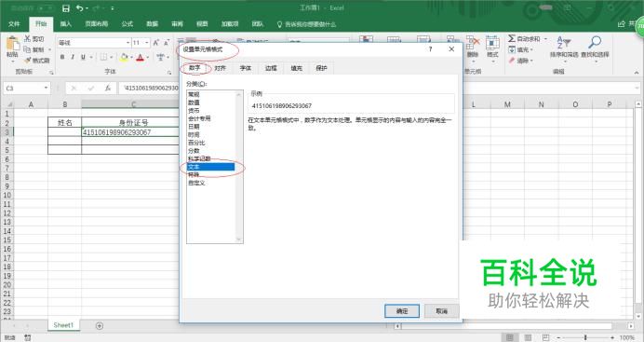The height and width of the screenshot is (342, 644).
Task: Open the Font dialog launcher in the 字体 group
Action: tap(169, 73)
